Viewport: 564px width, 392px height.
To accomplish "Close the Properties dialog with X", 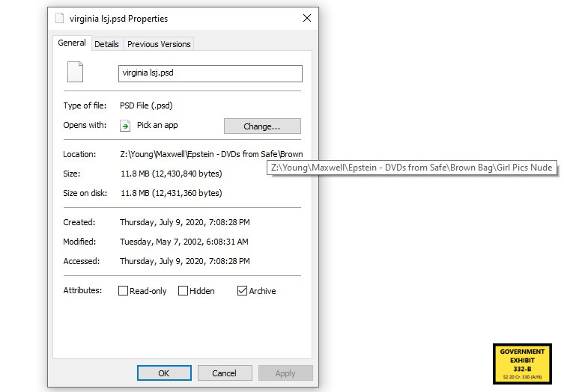I will 306,18.
